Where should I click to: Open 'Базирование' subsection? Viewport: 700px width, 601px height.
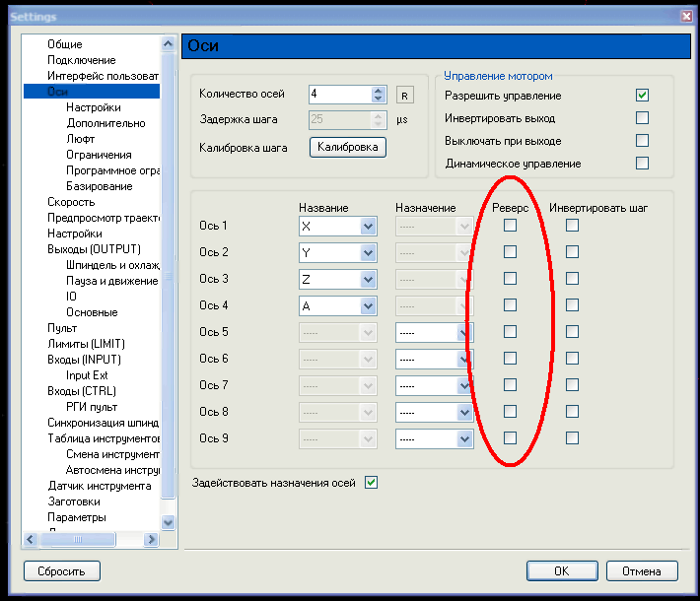[x=100, y=186]
